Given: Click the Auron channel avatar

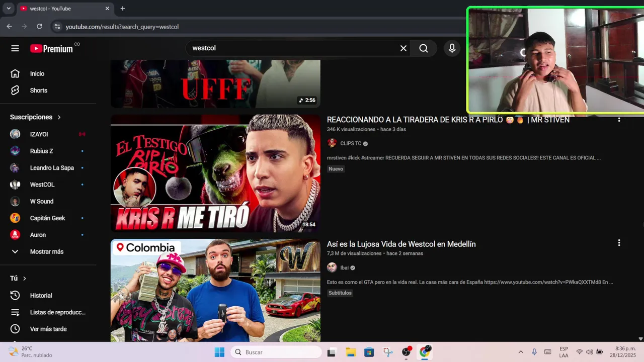Looking at the screenshot, I should point(15,235).
